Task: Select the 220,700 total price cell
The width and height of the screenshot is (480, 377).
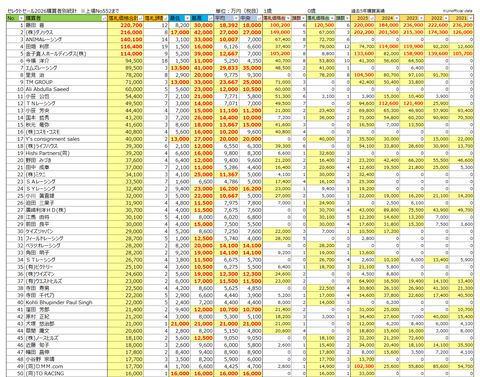Action: coord(125,25)
